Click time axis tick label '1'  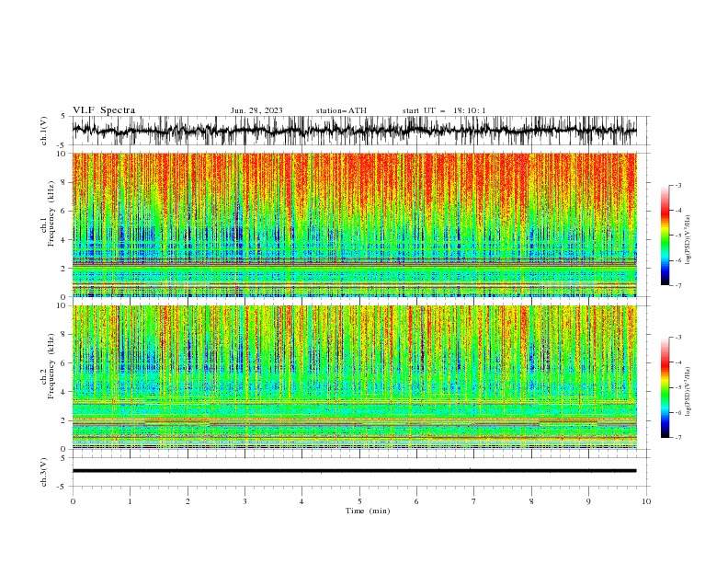130,501
